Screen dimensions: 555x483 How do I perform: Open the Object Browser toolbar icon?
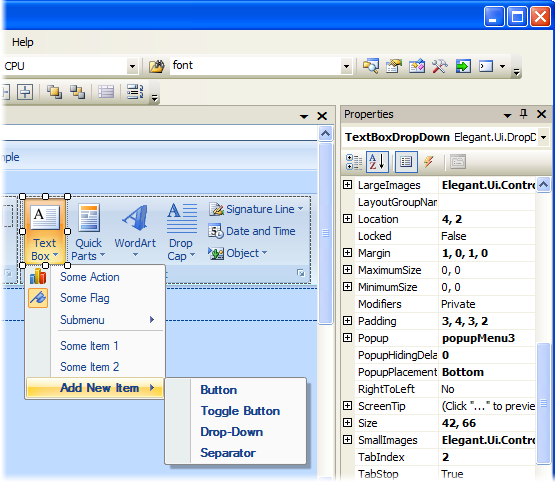(417, 66)
